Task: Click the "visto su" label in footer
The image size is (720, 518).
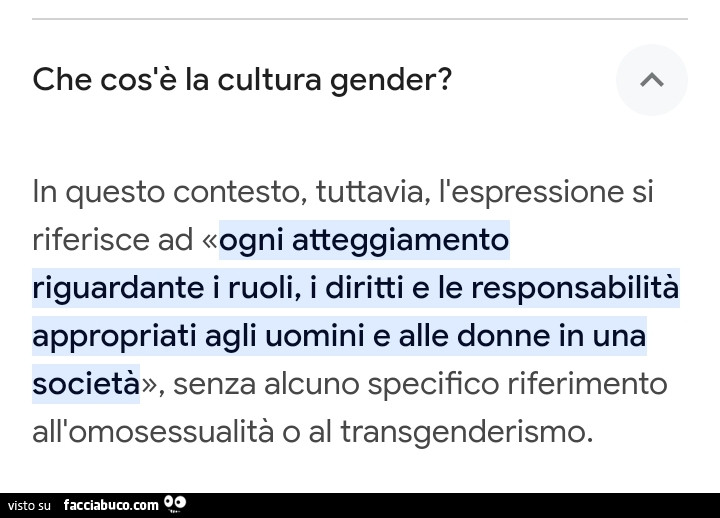Action: coord(29,506)
